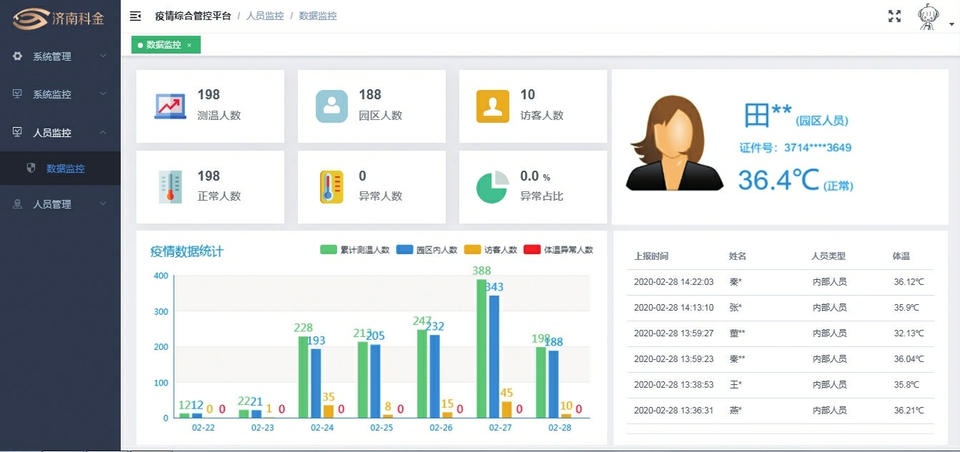Click the 测温人数 chart icon
The width and height of the screenshot is (960, 452).
tap(170, 105)
